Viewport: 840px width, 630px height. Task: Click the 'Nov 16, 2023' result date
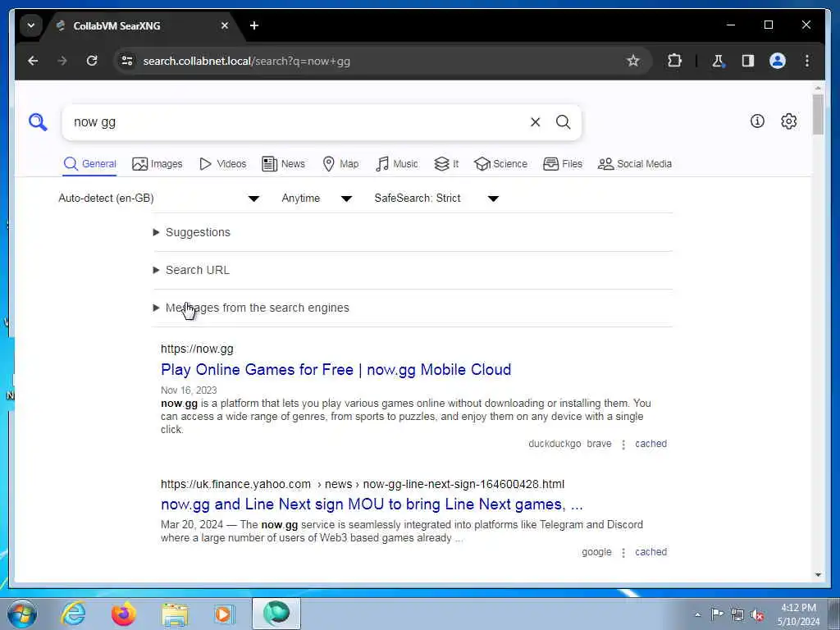click(189, 390)
